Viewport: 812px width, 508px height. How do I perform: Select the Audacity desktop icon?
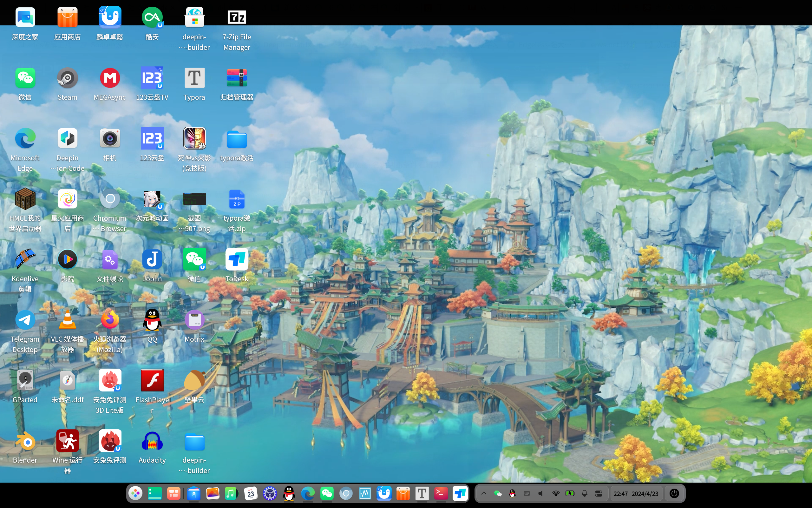tap(152, 441)
